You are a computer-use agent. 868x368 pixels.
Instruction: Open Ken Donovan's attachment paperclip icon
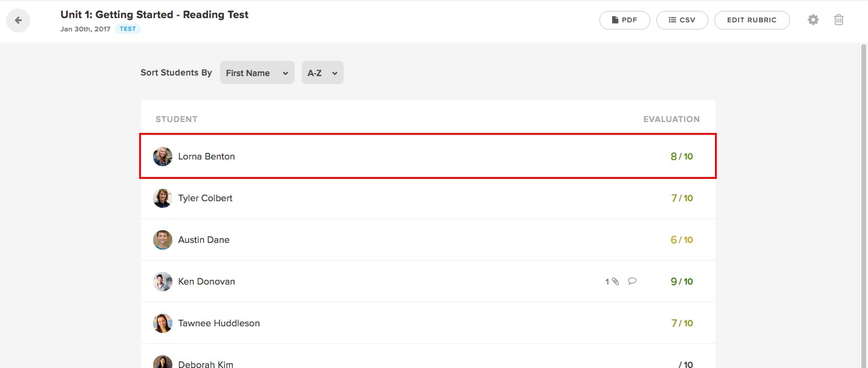coord(616,282)
